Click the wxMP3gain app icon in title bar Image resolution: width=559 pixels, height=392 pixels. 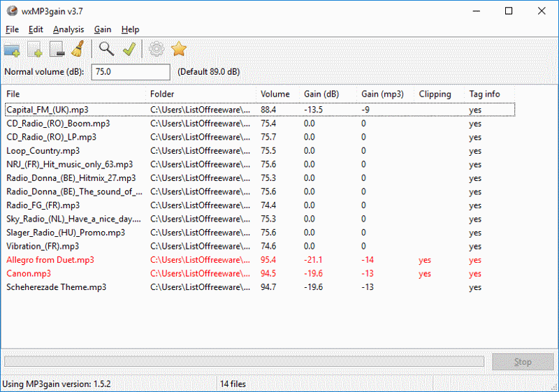[x=12, y=11]
